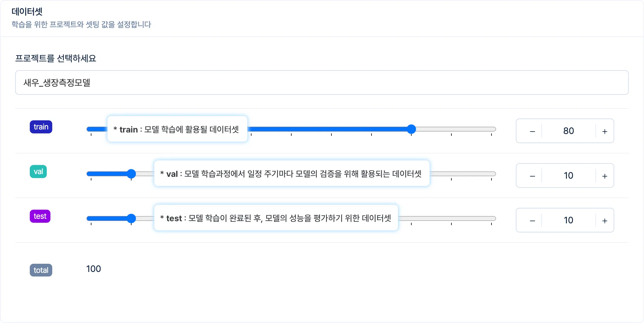Select the teal val badge

click(x=38, y=172)
